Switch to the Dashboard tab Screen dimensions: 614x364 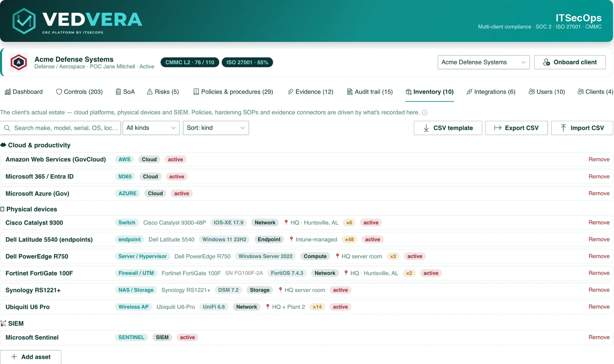point(24,92)
